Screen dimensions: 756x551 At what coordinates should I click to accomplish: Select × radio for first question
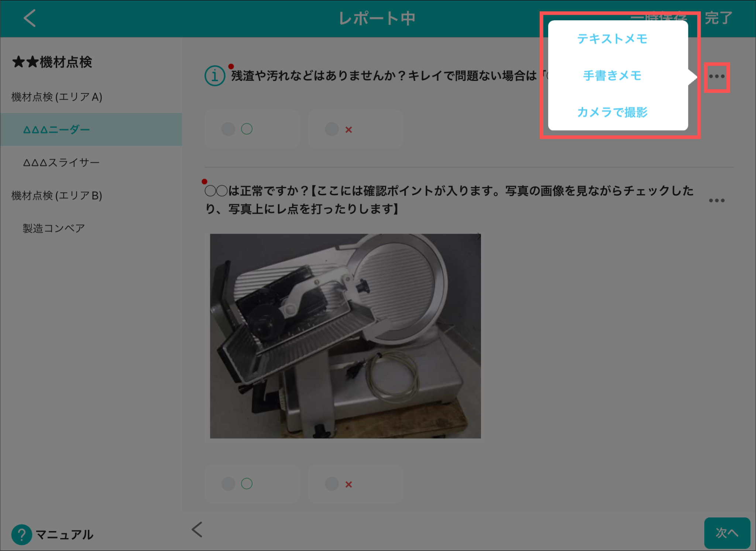point(332,129)
